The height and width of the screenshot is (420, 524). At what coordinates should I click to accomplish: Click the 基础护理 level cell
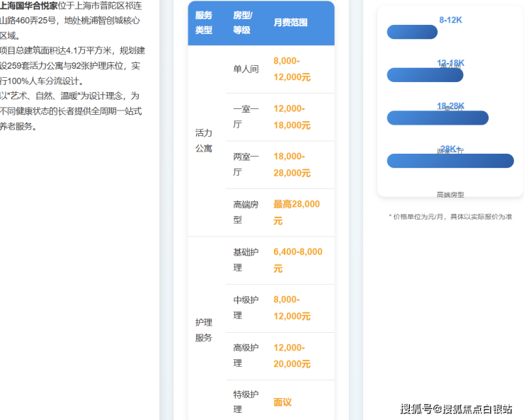coord(246,260)
